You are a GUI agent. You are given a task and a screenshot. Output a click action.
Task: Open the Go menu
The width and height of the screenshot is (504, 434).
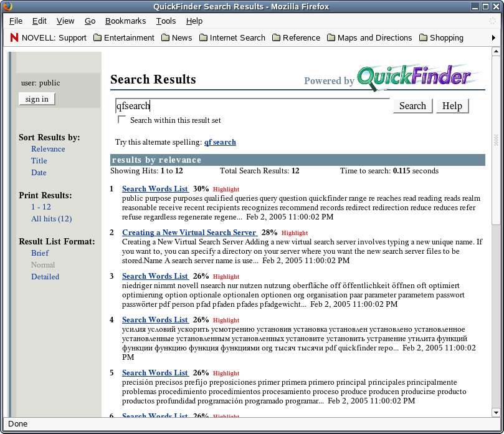tap(90, 21)
